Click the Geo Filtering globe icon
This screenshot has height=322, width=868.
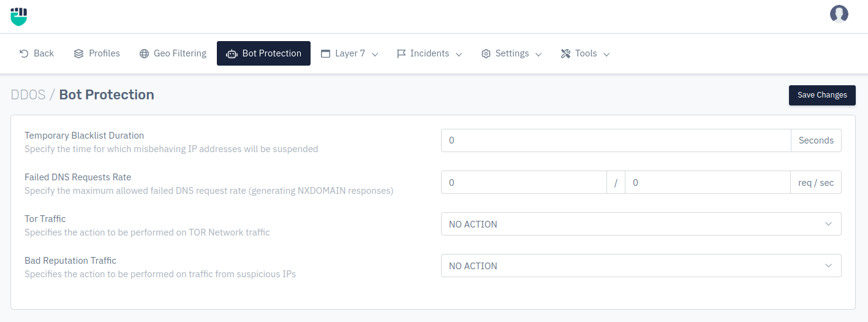tap(144, 53)
